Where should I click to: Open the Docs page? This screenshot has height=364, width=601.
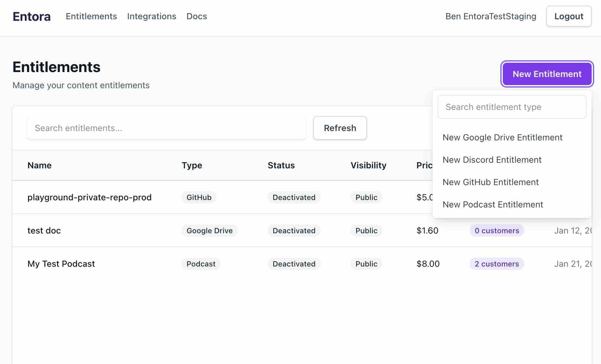click(x=196, y=16)
